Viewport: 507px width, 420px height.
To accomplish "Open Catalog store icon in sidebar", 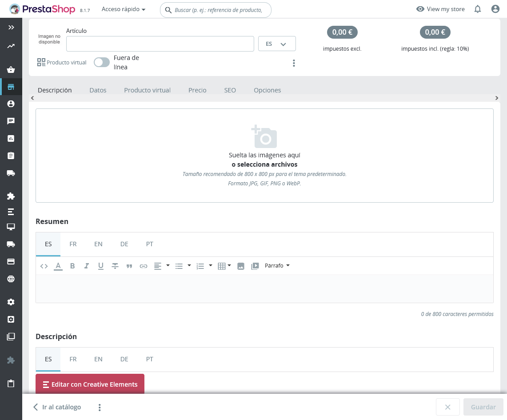I will coord(11,87).
